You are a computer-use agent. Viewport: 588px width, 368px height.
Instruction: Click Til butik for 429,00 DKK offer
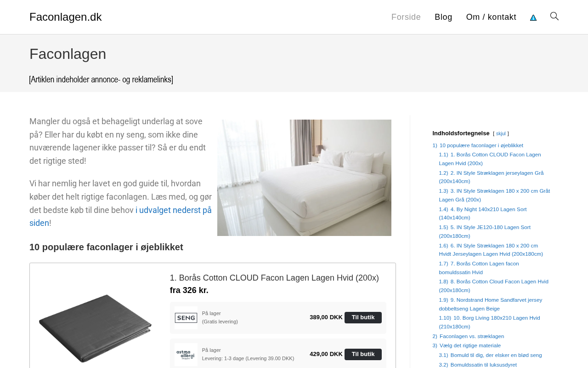click(363, 354)
